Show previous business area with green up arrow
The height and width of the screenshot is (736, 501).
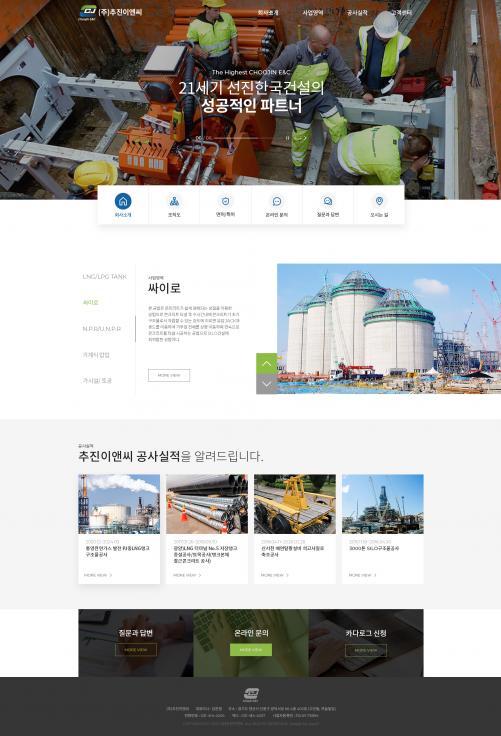click(266, 363)
